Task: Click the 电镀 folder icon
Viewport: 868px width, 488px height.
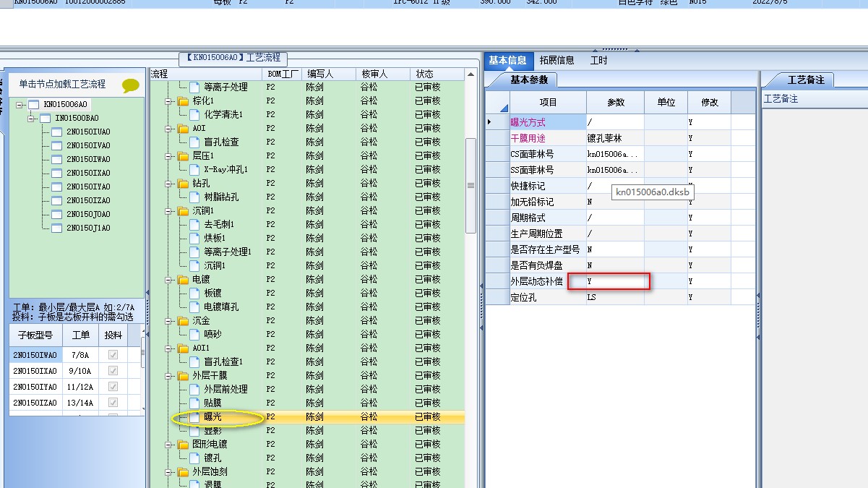Action: pyautogui.click(x=183, y=279)
